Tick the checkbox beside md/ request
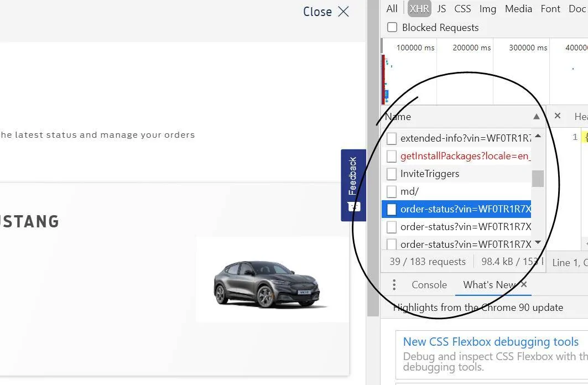The height and width of the screenshot is (385, 588). coord(392,191)
